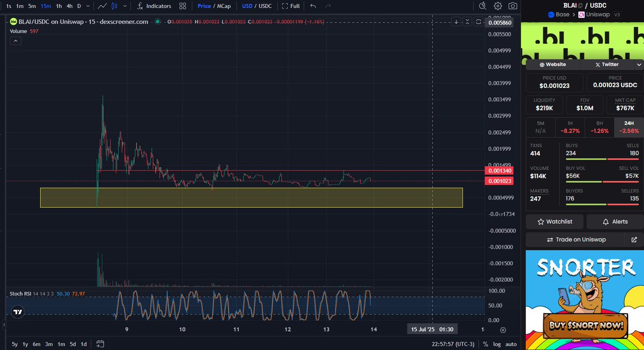Click the Base chain label

558,14
